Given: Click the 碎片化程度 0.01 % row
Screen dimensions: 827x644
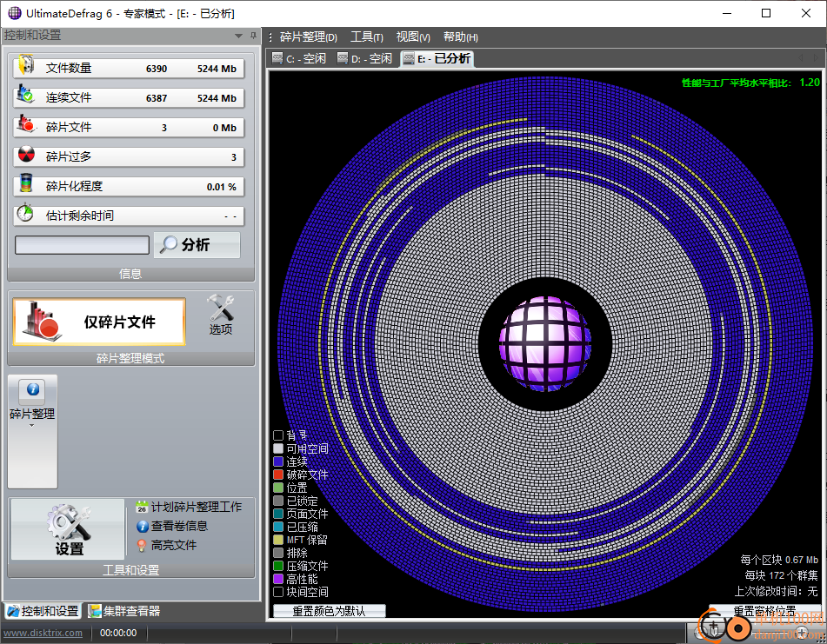Looking at the screenshot, I should tap(129, 186).
